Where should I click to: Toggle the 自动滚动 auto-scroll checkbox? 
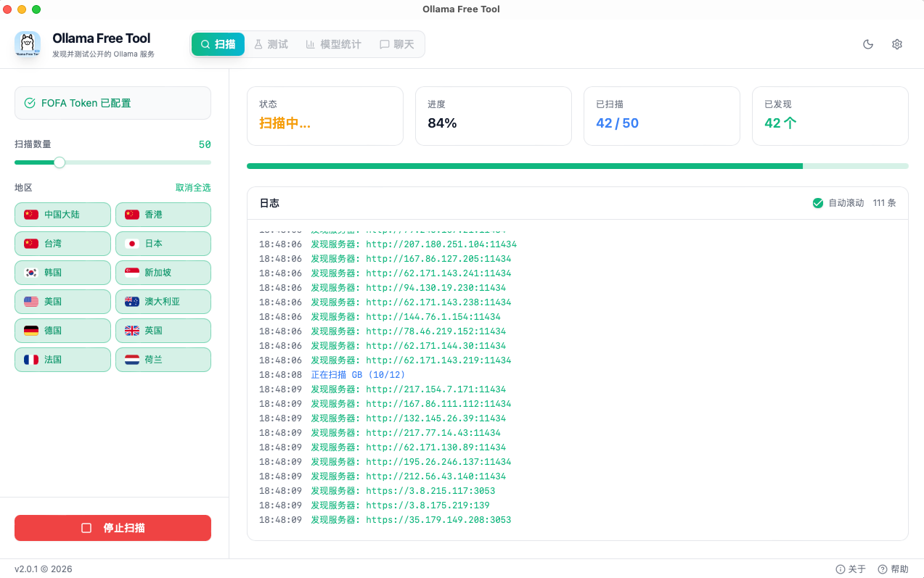(818, 203)
